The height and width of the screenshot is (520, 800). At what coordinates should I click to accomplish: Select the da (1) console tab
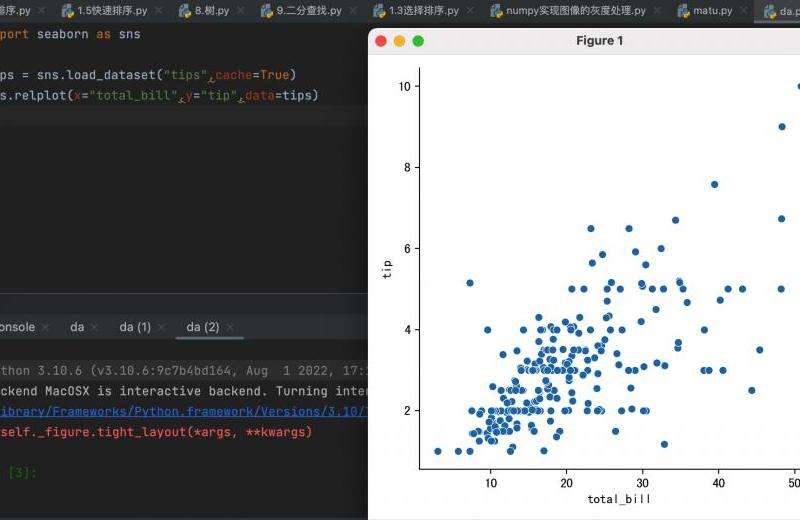point(135,327)
